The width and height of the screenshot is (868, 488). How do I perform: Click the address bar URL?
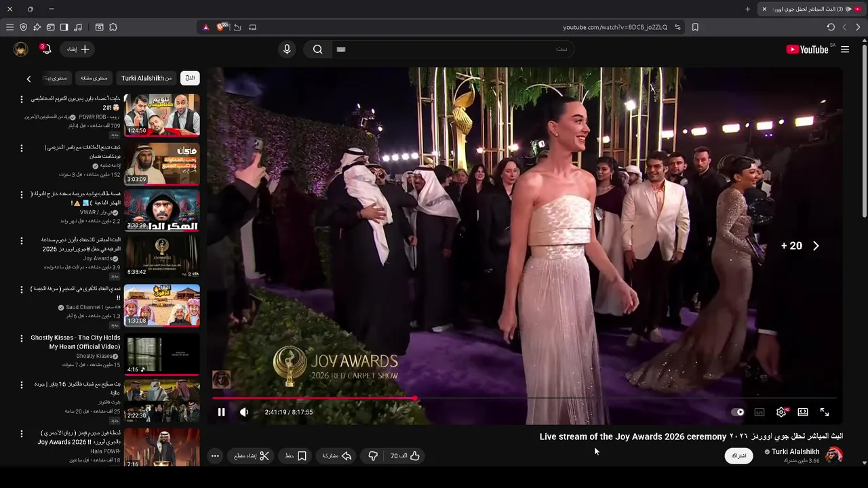tap(615, 27)
